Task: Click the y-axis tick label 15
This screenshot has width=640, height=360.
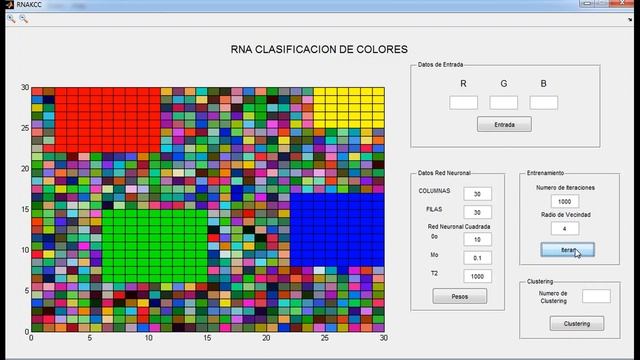Action: (25, 209)
